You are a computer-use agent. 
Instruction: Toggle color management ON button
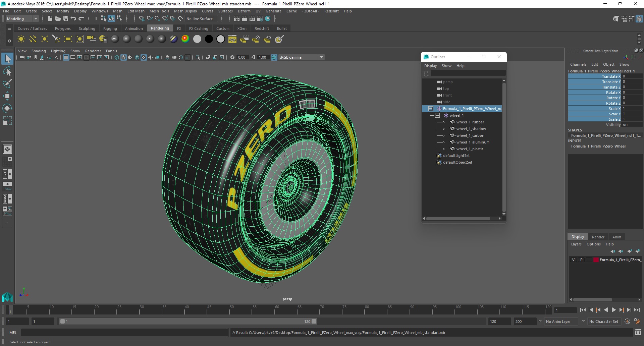click(274, 57)
